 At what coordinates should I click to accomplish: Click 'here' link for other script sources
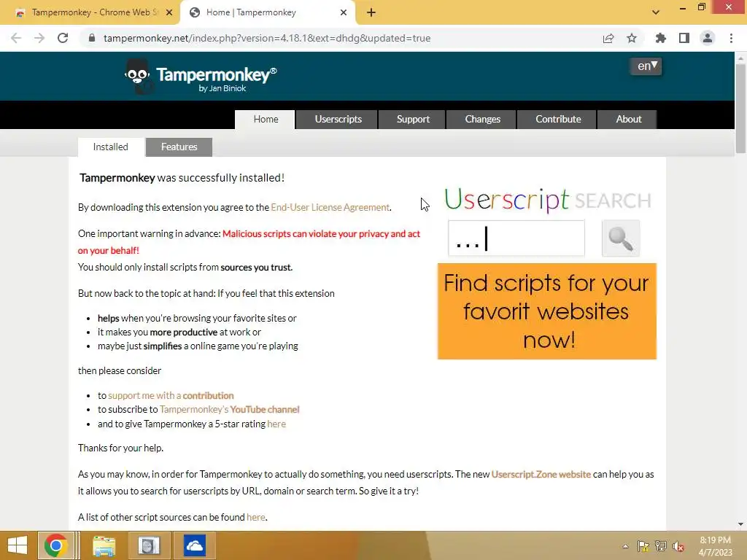coord(256,518)
